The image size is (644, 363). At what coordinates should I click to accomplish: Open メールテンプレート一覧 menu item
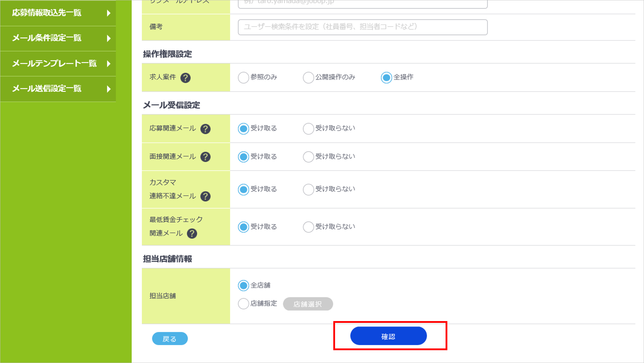click(x=54, y=63)
